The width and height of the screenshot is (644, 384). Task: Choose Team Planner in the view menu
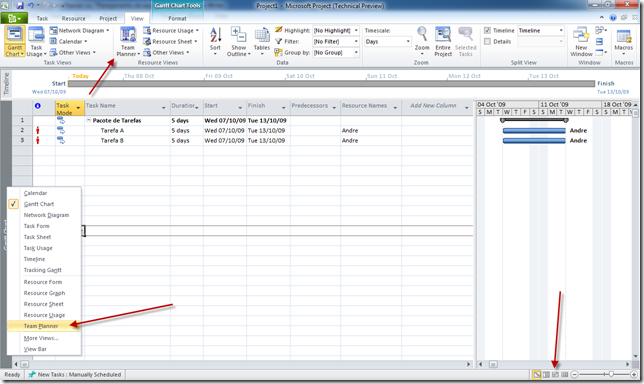click(x=44, y=326)
